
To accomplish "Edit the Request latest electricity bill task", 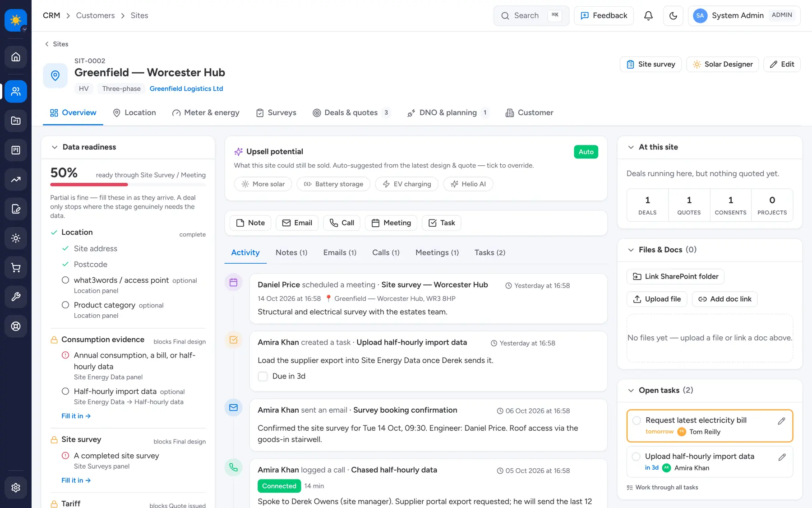I will pos(781,421).
